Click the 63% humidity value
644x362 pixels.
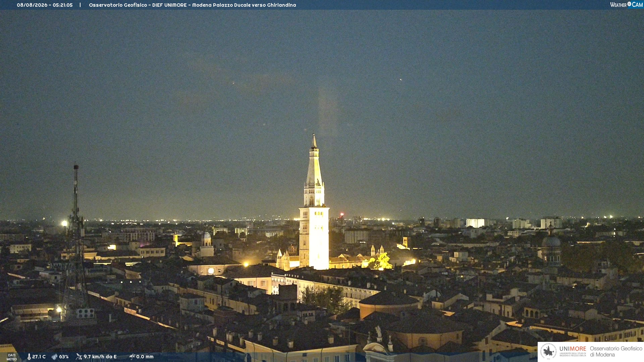[x=64, y=357]
